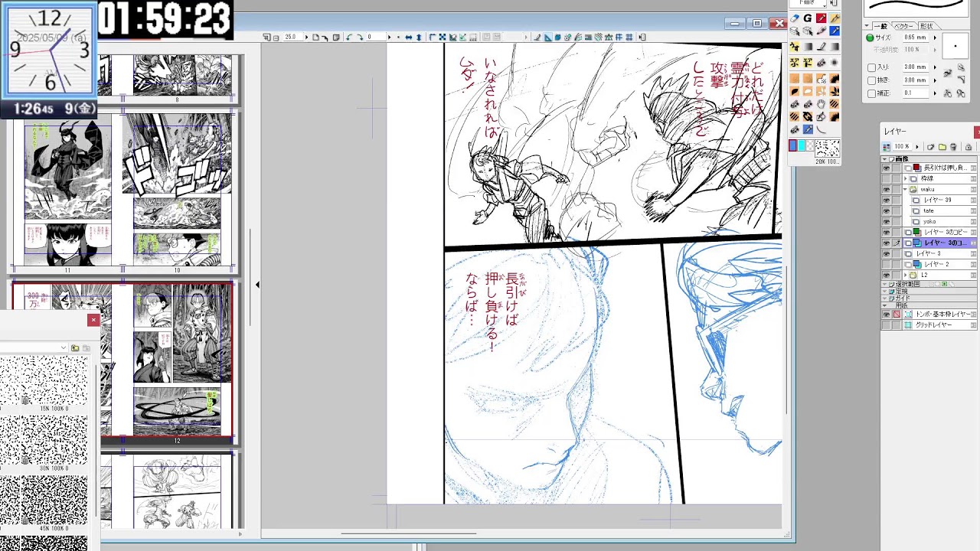This screenshot has height=551, width=980.
Task: Expand the 定規 section
Action: pyautogui.click(x=884, y=292)
